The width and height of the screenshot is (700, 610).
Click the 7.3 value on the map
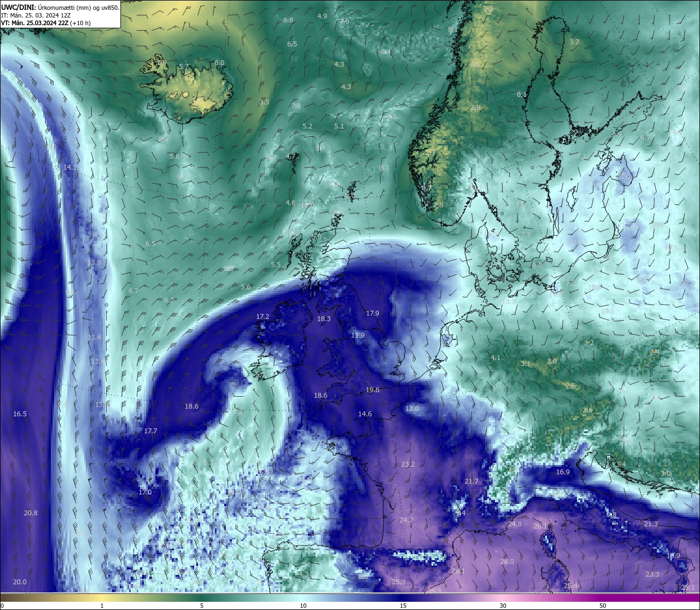[526, 235]
